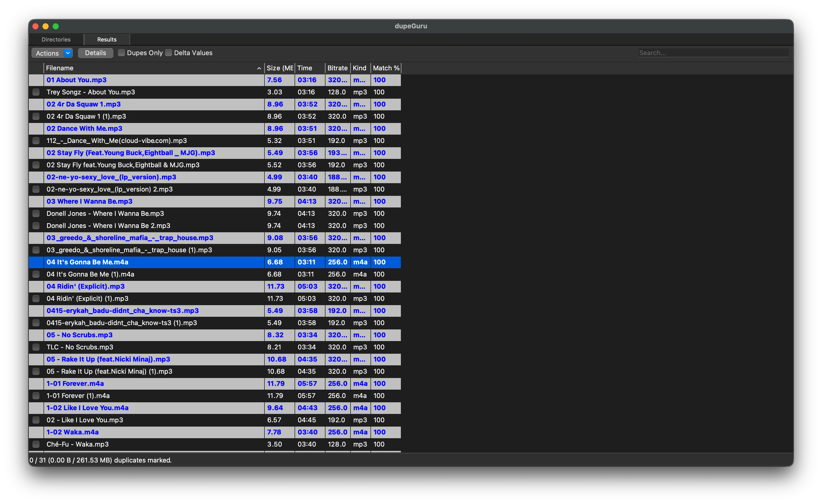Sort by the Match % column header
822x504 pixels.
(386, 68)
